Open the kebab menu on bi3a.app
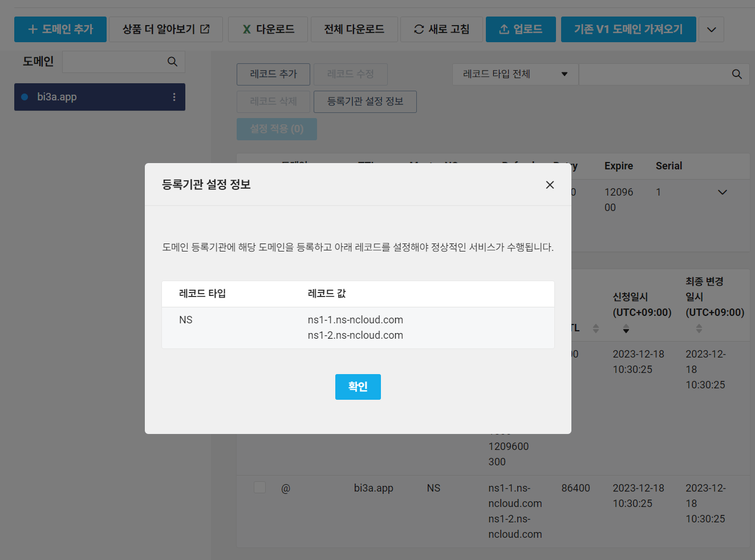This screenshot has width=755, height=560. pos(174,97)
